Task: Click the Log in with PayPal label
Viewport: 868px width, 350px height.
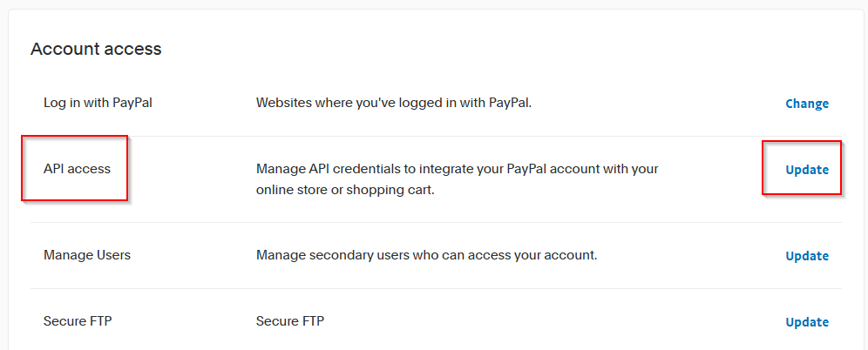Action: click(98, 103)
